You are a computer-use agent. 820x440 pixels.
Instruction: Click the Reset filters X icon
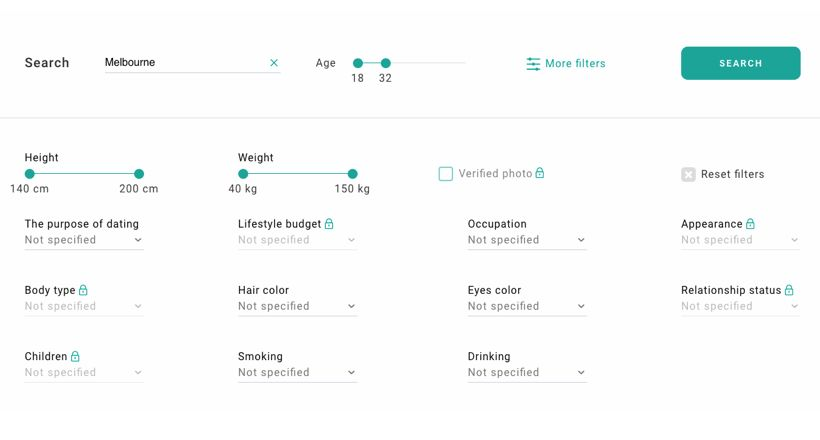pyautogui.click(x=688, y=174)
